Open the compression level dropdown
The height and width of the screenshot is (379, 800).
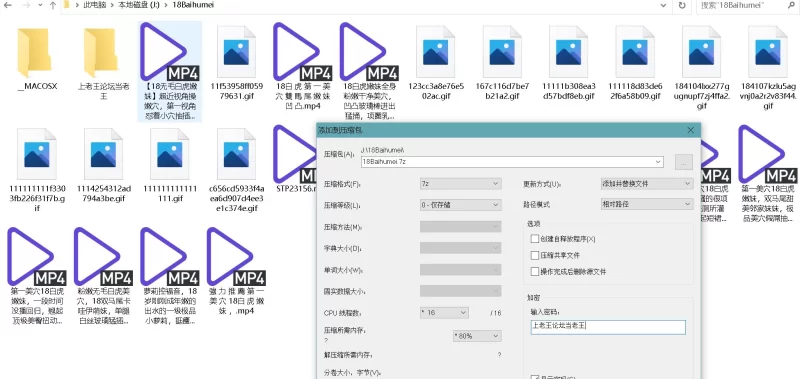tap(460, 205)
